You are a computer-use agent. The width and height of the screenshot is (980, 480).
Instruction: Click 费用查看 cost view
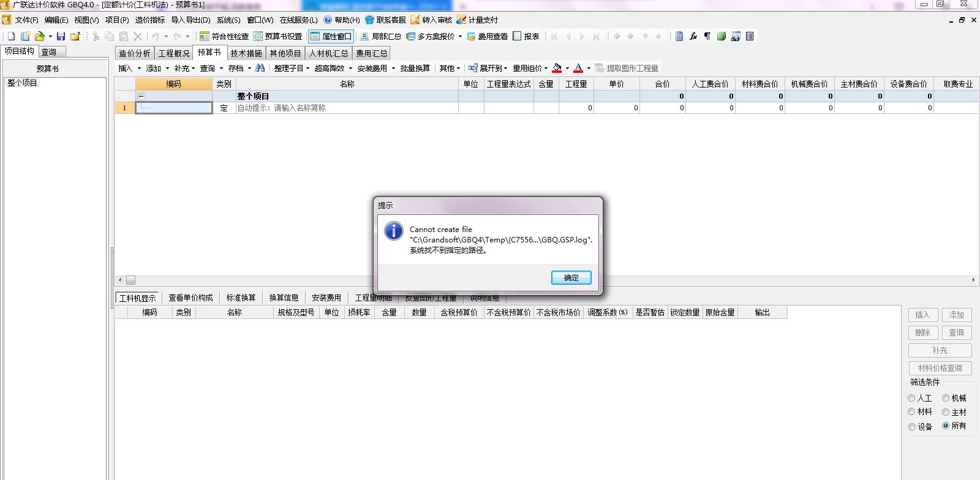488,37
